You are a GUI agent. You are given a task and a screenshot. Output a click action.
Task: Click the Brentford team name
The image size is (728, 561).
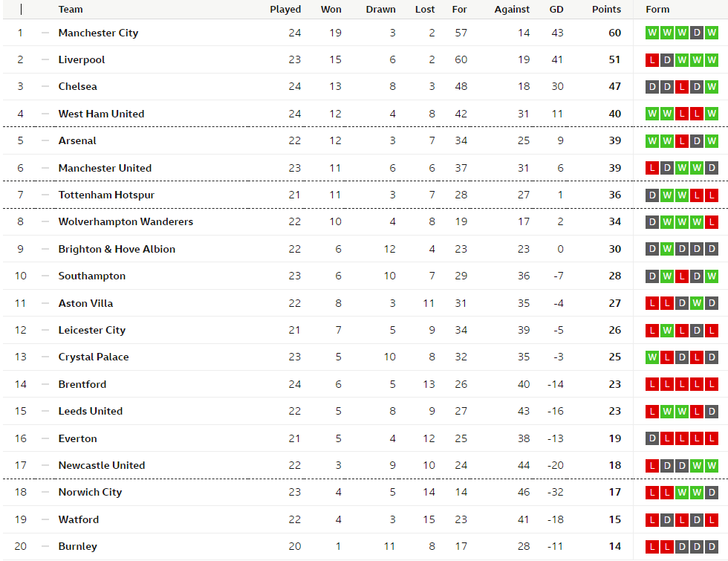pyautogui.click(x=82, y=384)
